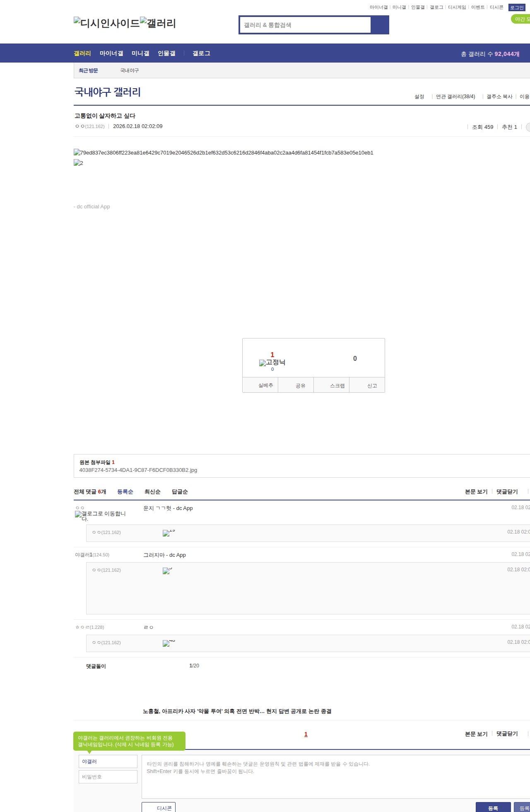Image resolution: width=530 pixels, height=812 pixels.
Task: Download attachment 4038F274-5734-4DA1-9C87-F6DCF0B330B2.jpg
Action: point(138,470)
